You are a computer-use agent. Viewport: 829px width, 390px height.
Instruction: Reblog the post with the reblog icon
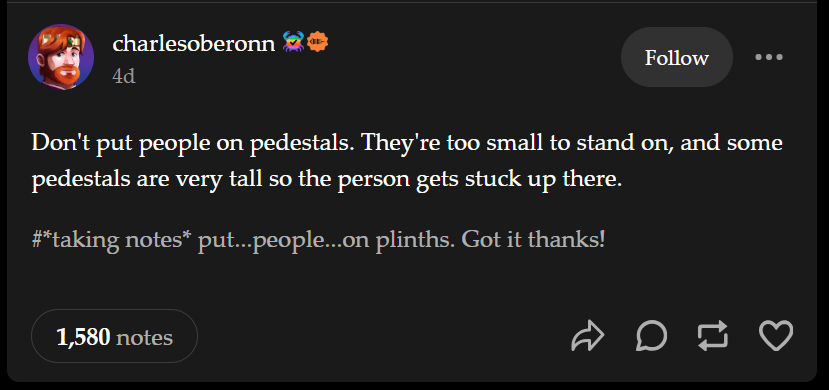point(713,336)
